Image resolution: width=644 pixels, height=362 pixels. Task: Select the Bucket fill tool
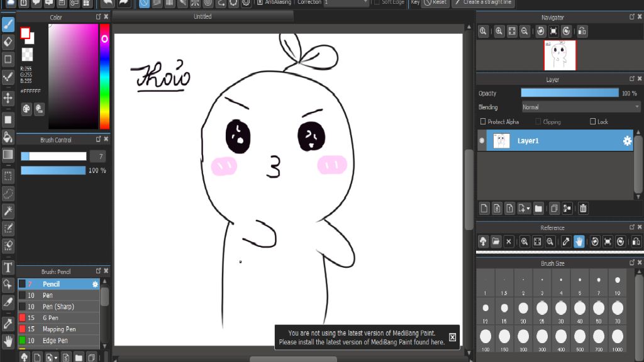pyautogui.click(x=8, y=136)
